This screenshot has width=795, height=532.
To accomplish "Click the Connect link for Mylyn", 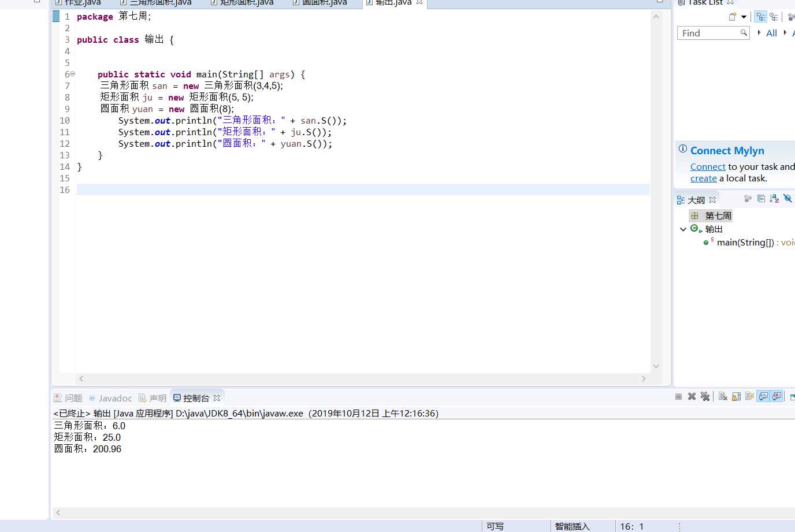I will [708, 166].
